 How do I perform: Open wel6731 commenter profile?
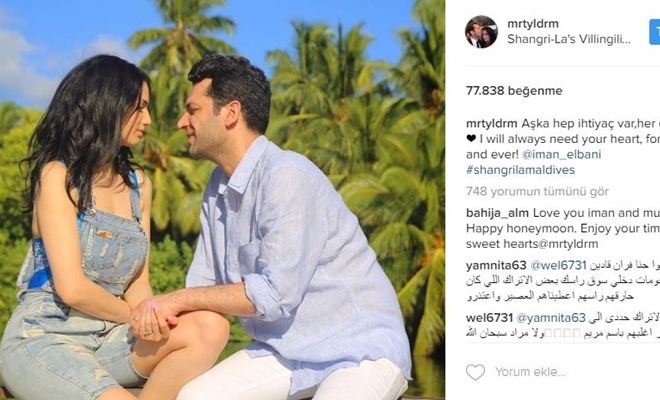click(489, 317)
